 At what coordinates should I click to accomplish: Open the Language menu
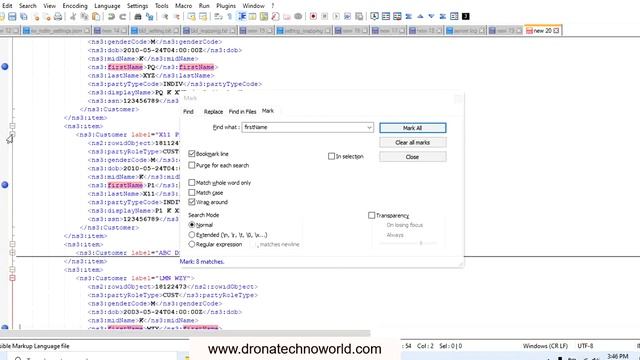(107, 6)
